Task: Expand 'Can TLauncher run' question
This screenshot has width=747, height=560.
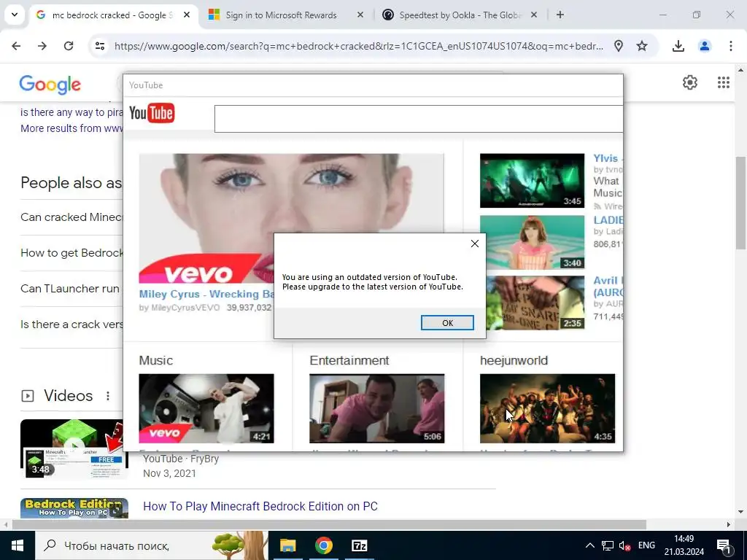Action: pos(71,289)
